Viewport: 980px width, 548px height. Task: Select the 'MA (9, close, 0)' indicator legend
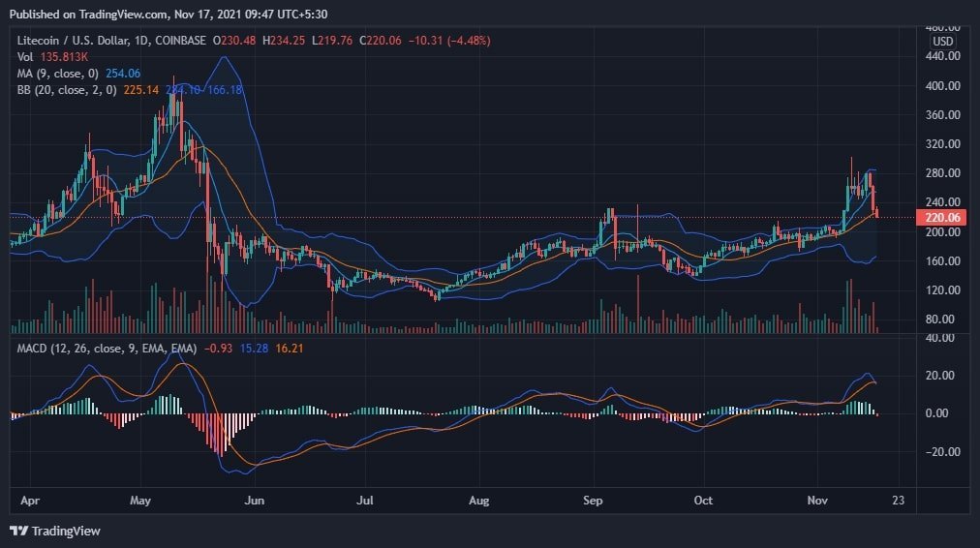pyautogui.click(x=57, y=74)
